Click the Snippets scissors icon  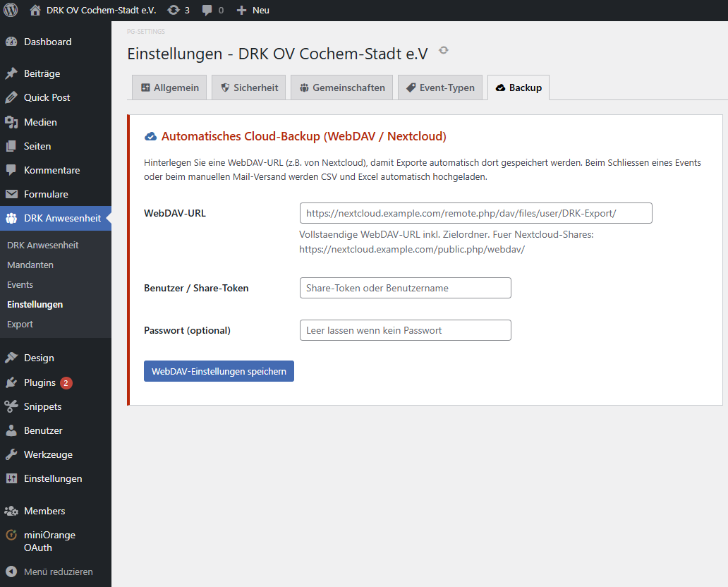coord(11,406)
